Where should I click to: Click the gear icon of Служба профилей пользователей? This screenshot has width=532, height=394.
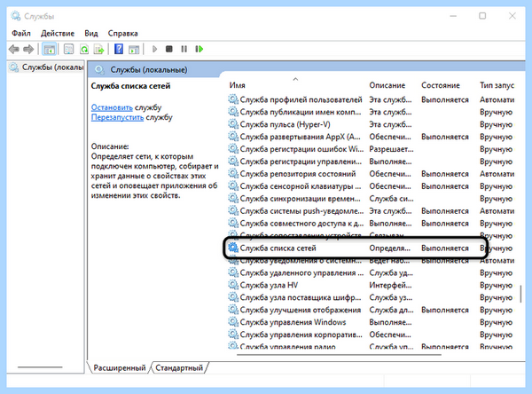click(x=232, y=99)
